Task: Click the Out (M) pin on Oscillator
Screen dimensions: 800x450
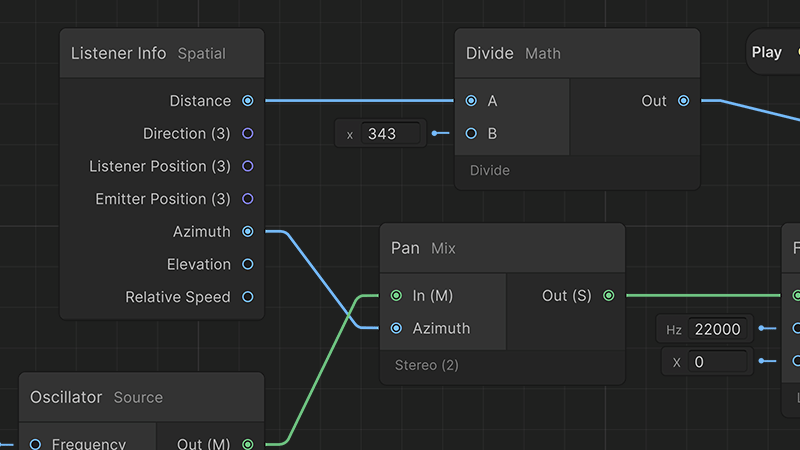Action: click(x=247, y=444)
